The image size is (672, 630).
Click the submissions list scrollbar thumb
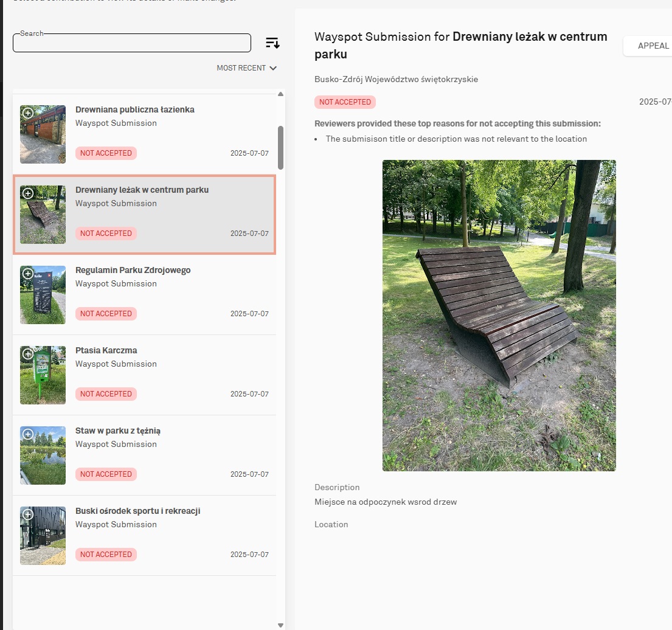click(x=281, y=147)
